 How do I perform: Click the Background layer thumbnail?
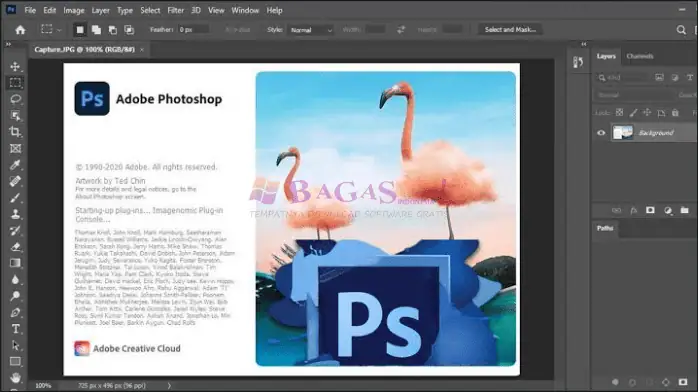coord(622,133)
